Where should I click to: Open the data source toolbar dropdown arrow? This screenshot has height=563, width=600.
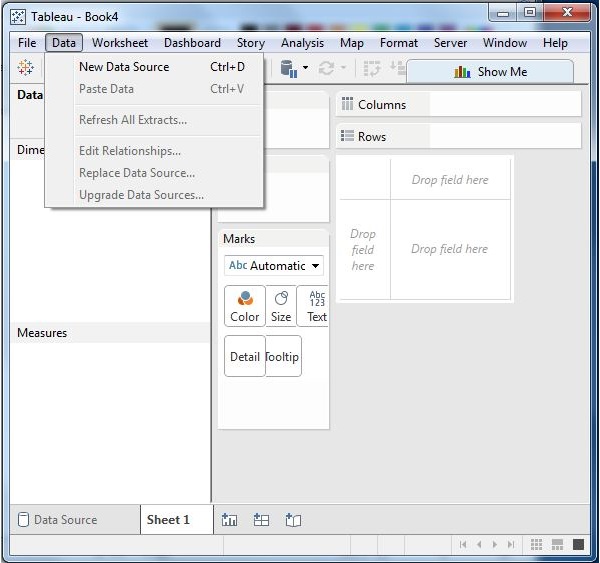(305, 68)
